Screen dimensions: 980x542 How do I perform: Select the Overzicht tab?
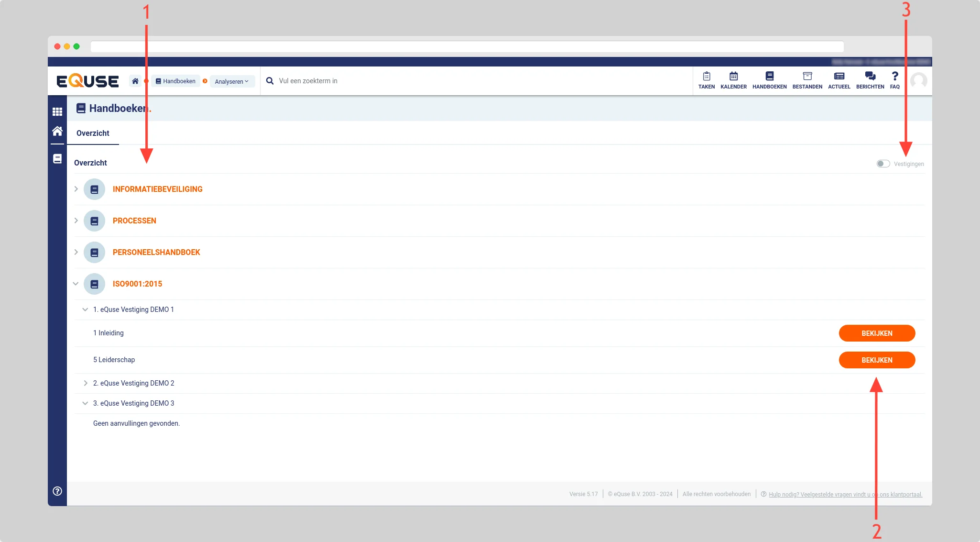[x=93, y=133]
